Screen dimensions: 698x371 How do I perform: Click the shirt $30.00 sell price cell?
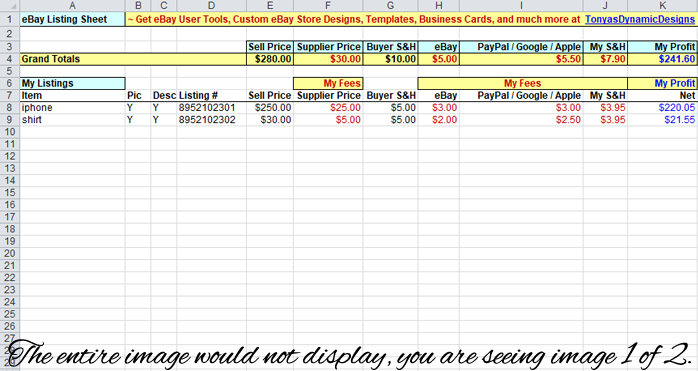point(270,120)
